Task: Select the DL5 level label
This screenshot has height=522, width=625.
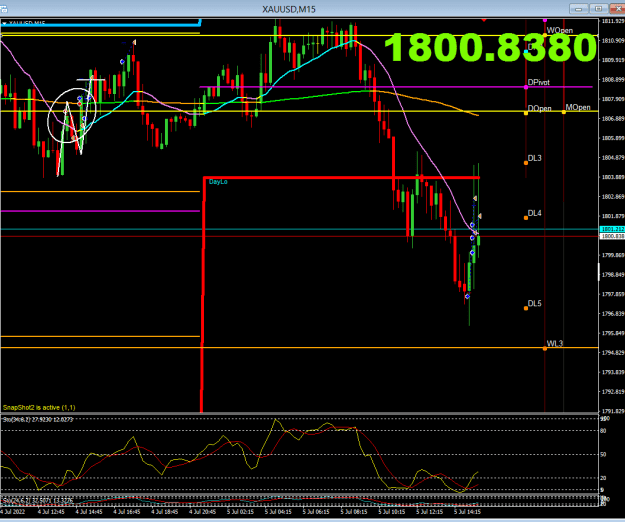Action: tap(535, 303)
